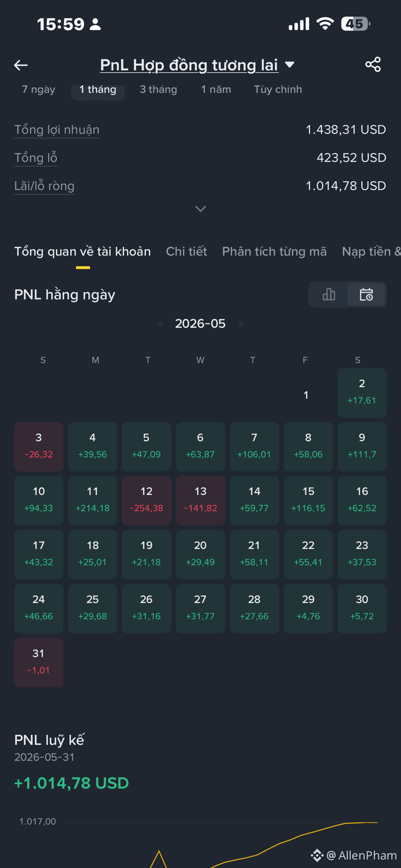
Task: Go to next month arrow
Action: coord(241,323)
